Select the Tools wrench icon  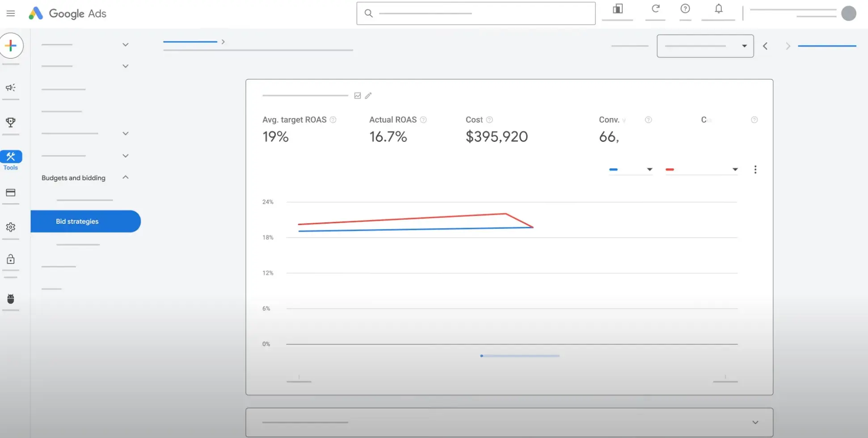click(11, 157)
